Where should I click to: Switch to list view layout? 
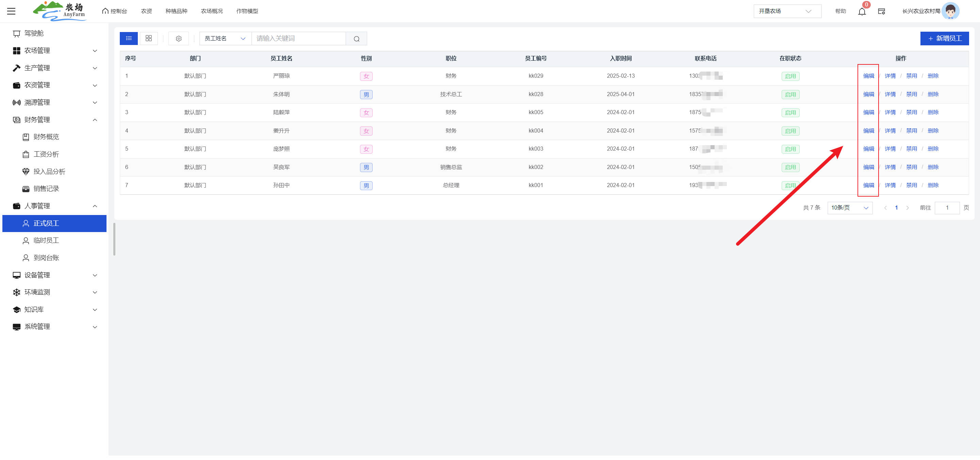pos(129,39)
